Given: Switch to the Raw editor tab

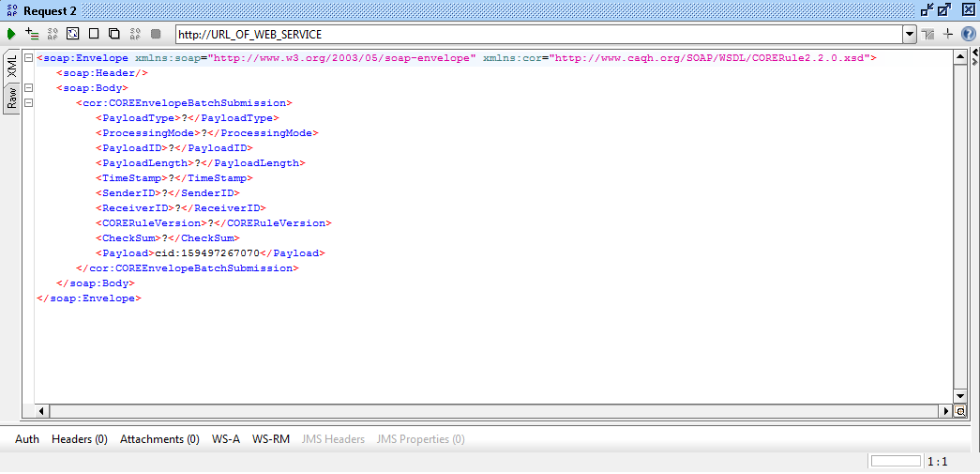Looking at the screenshot, I should coord(12,98).
